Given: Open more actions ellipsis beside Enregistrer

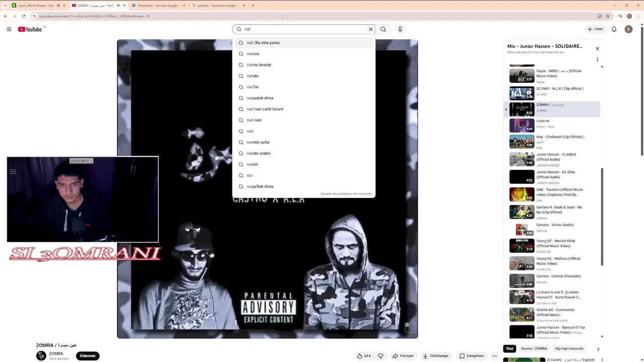Looking at the screenshot, I should tap(495, 356).
